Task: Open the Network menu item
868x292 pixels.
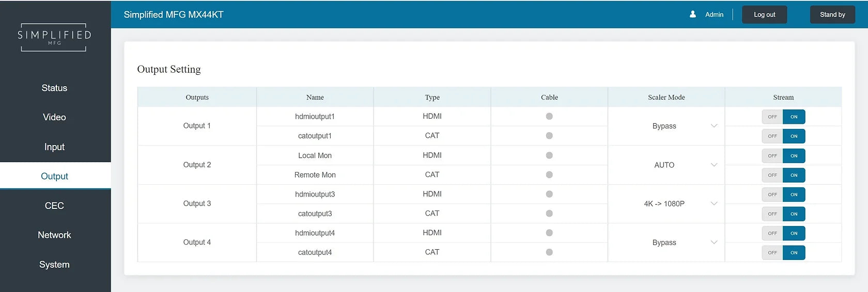Action: click(54, 235)
